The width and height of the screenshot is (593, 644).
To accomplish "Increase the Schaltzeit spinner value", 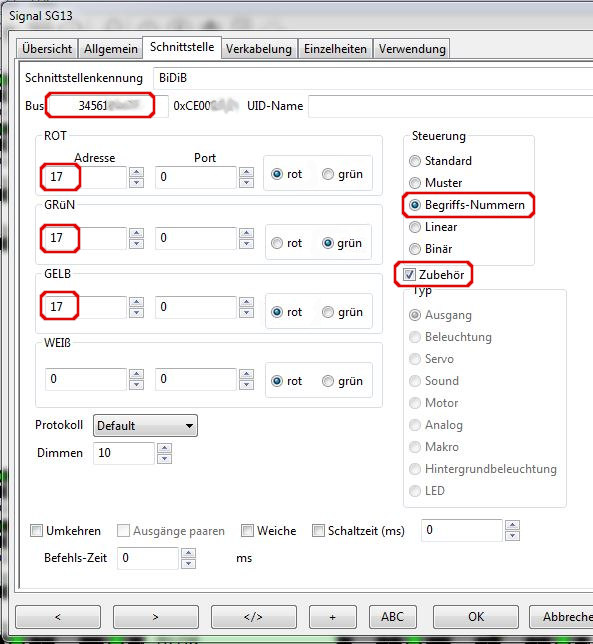I will coord(513,525).
